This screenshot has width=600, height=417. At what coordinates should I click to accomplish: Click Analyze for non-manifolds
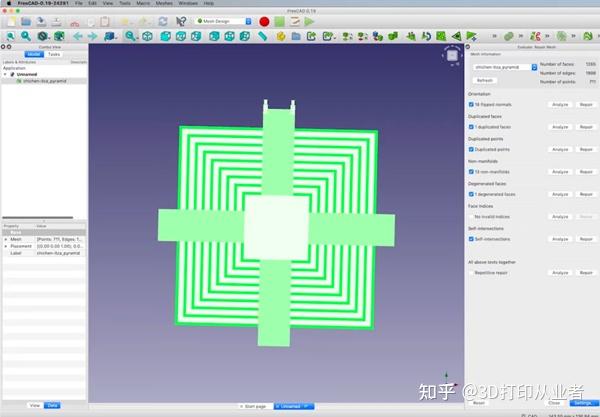(x=560, y=172)
